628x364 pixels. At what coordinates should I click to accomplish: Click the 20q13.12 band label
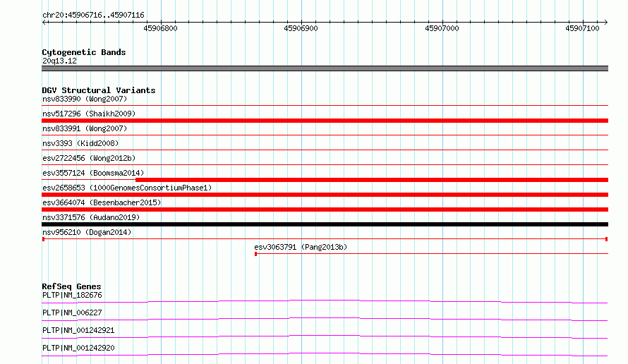pyautogui.click(x=59, y=61)
